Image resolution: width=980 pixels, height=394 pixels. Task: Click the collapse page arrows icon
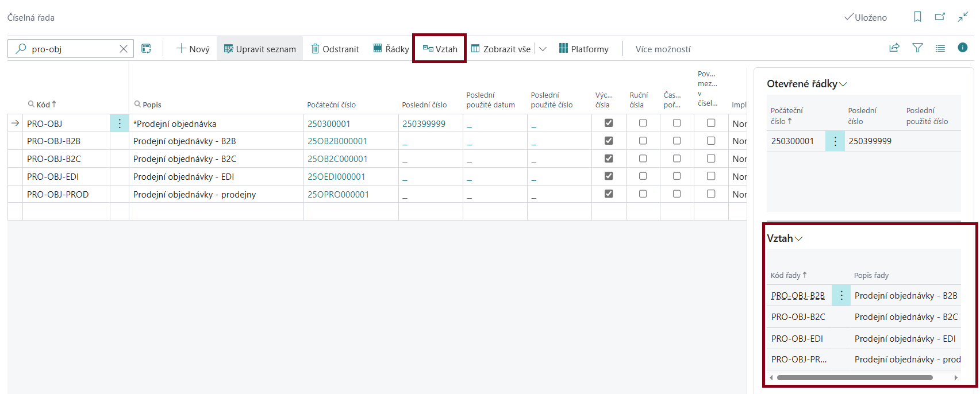click(963, 17)
